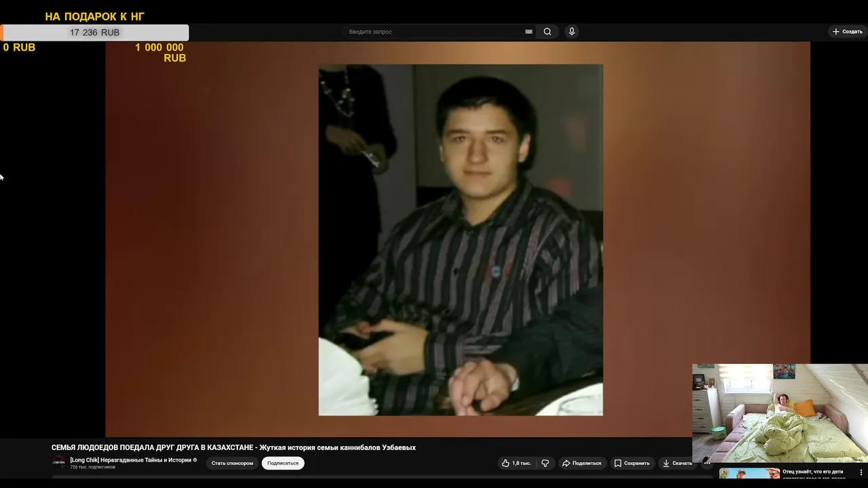Click the '1 000 000 RUB' goal amount
868x488 pixels.
coord(160,53)
